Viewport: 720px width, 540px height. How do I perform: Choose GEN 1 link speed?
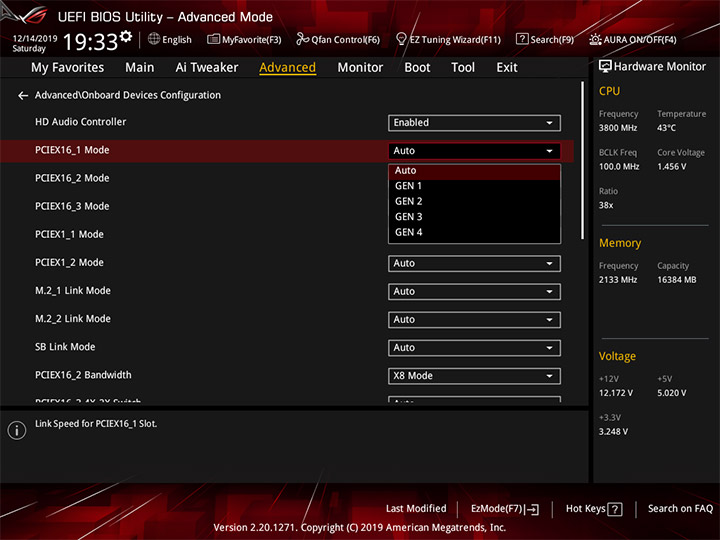click(474, 186)
